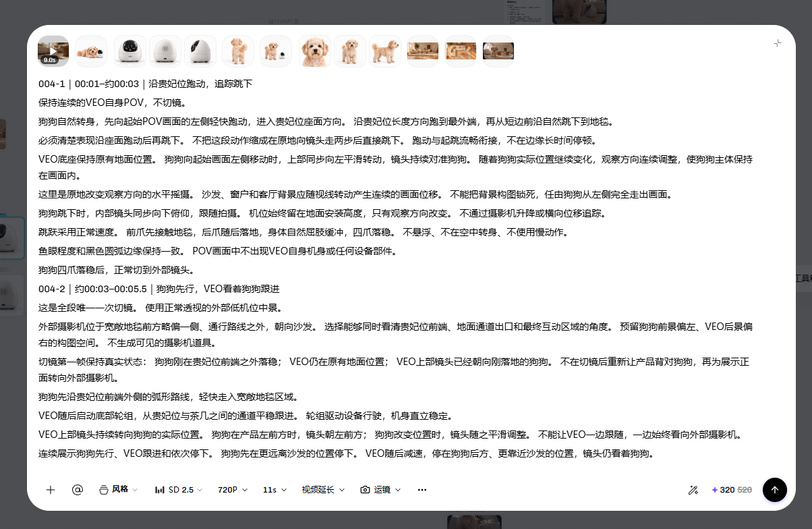Open the 720P resolution dropdown
812x529 pixels.
coord(233,490)
